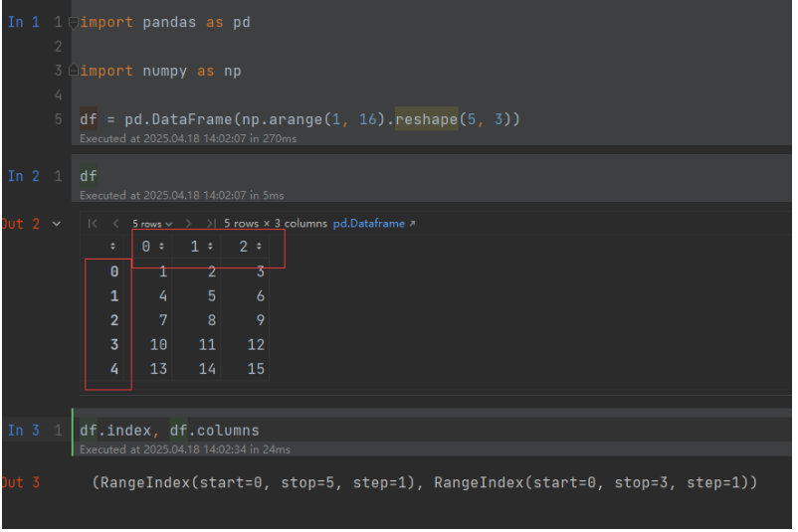Select the In 3 cell label
The width and height of the screenshot is (798, 532).
click(24, 431)
